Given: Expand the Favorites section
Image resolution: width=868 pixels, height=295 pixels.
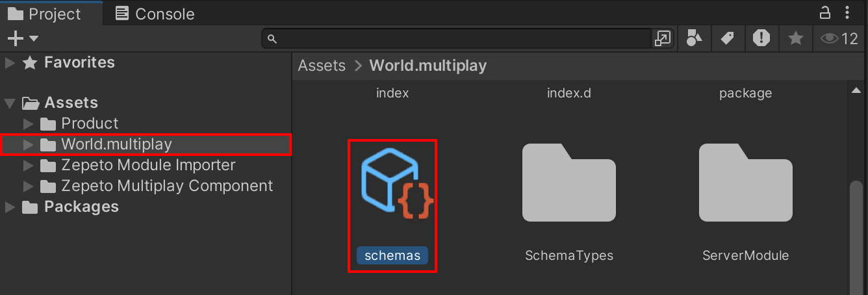Looking at the screenshot, I should click(x=10, y=63).
